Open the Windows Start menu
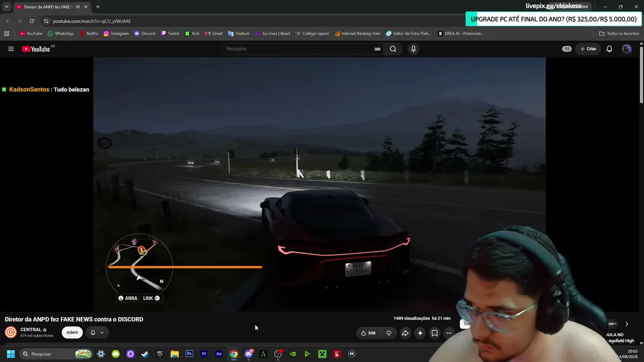The height and width of the screenshot is (362, 644). point(11,354)
